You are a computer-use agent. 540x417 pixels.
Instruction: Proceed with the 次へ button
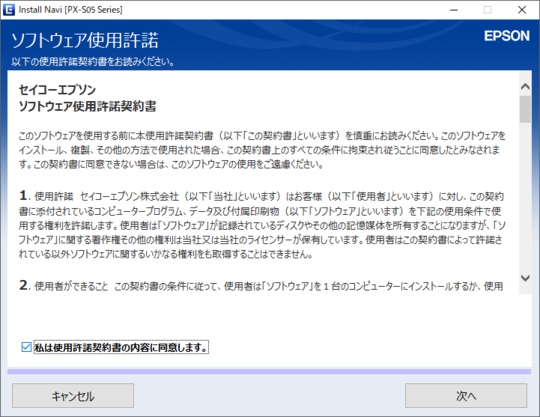466,396
